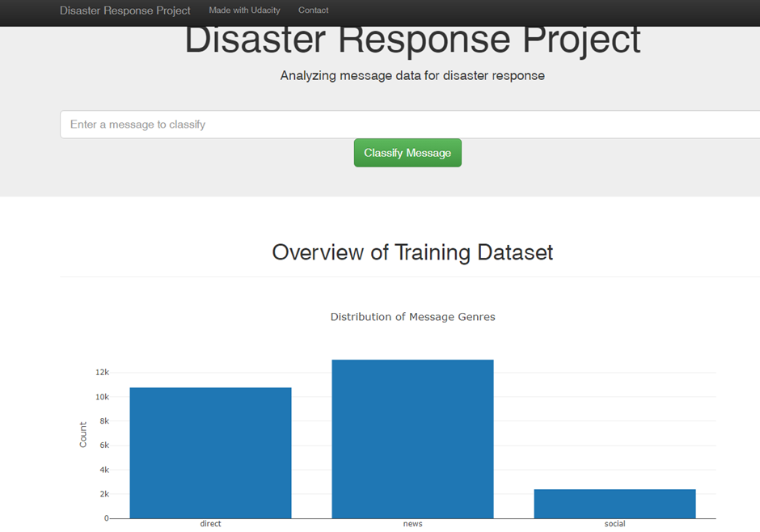
Task: Click the Overview of Training Dataset heading
Action: [x=412, y=252]
